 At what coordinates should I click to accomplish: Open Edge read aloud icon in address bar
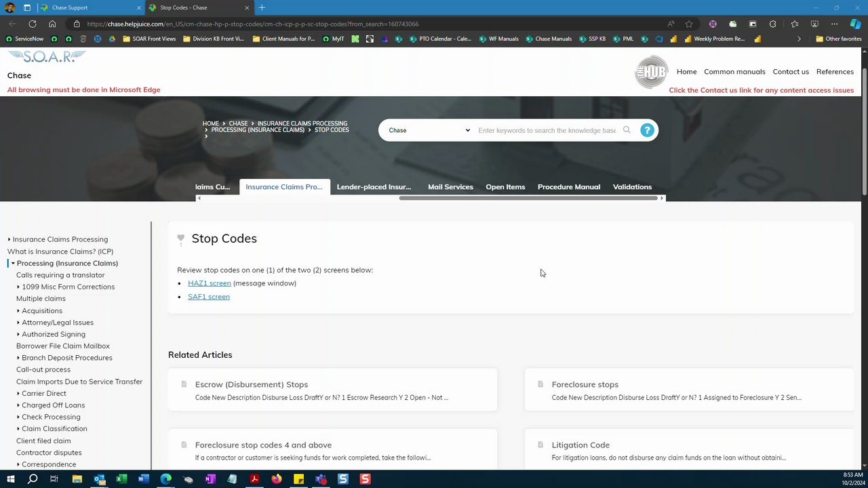pyautogui.click(x=671, y=24)
